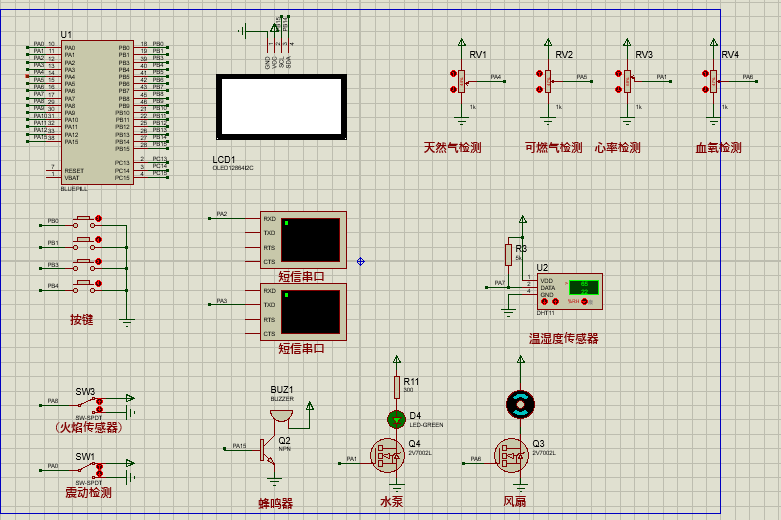Click the ground symbol below the push buttons

coord(127,322)
